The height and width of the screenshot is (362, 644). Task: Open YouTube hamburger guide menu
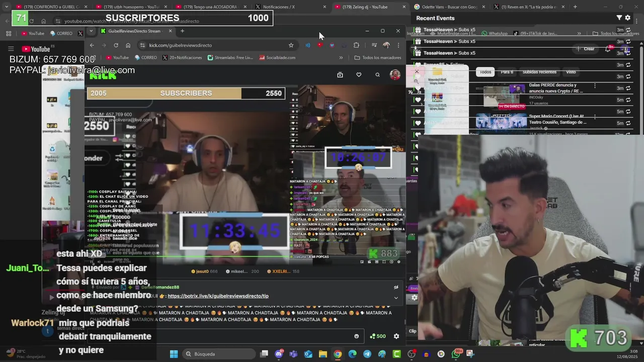[x=11, y=49]
